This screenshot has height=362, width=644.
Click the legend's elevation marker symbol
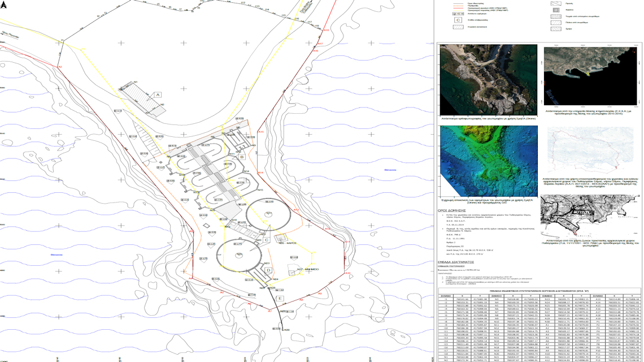(x=458, y=14)
